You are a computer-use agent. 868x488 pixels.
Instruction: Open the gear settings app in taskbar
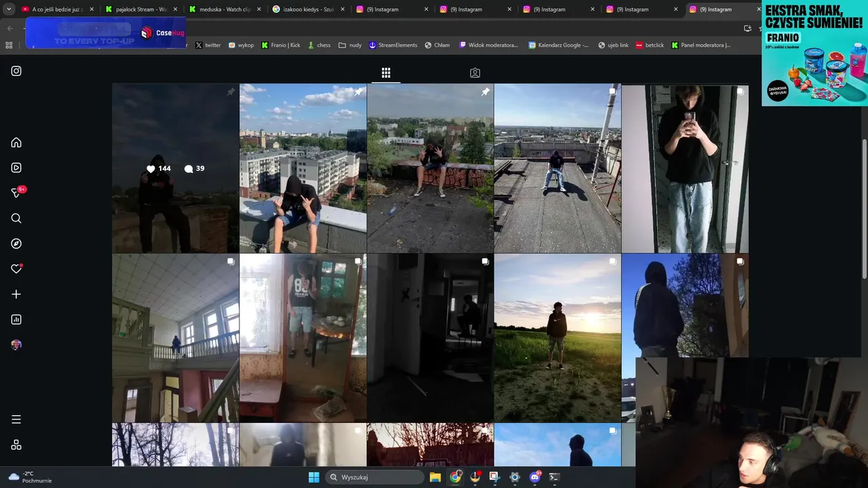pyautogui.click(x=515, y=477)
